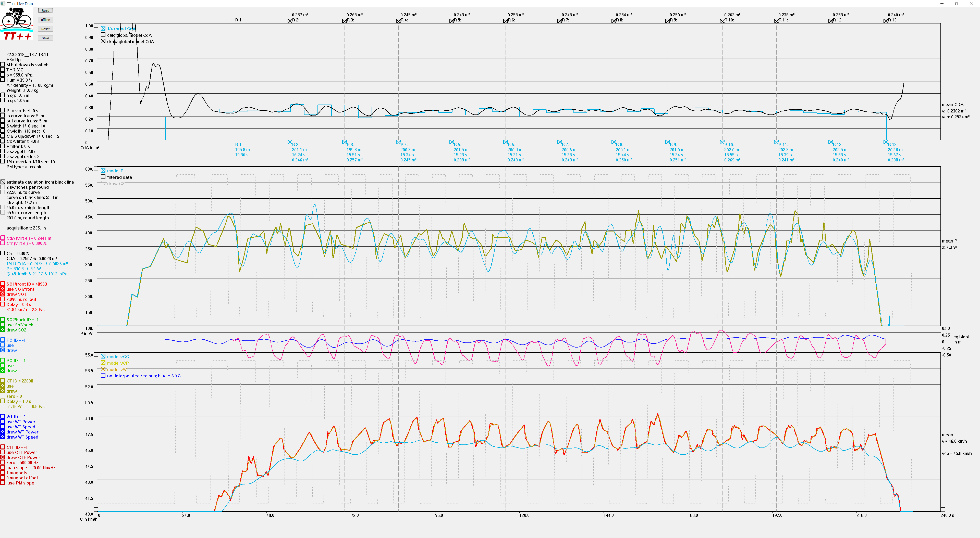Toggle draw WT Speed checkbox
This screenshot has width=980, height=538.
click(x=3, y=437)
